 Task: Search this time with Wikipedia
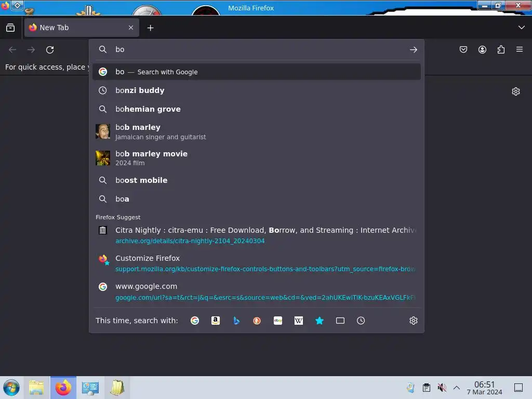coord(299,321)
